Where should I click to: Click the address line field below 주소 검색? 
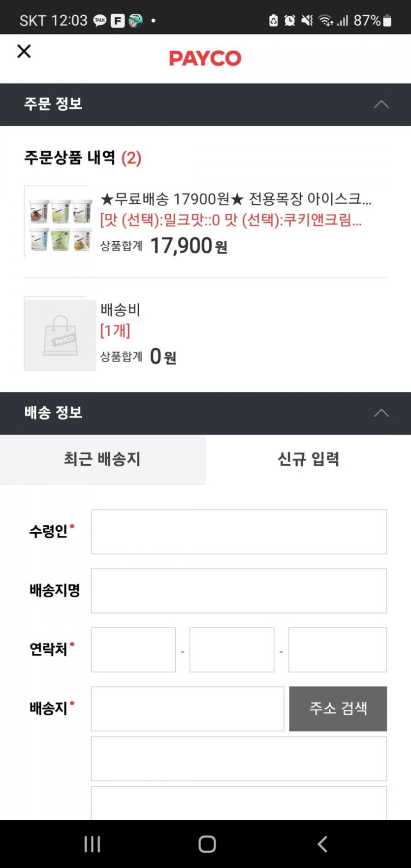click(239, 759)
